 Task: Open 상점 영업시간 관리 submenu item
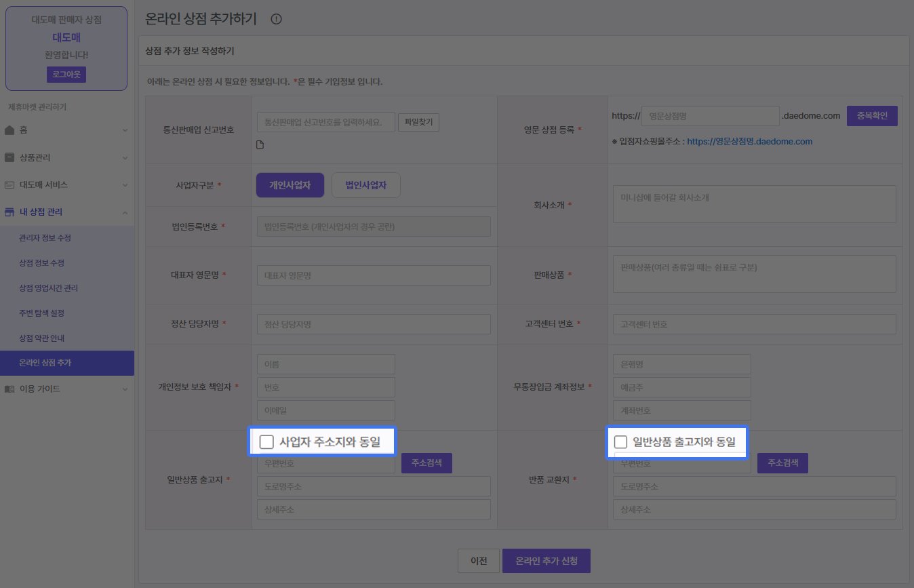49,288
